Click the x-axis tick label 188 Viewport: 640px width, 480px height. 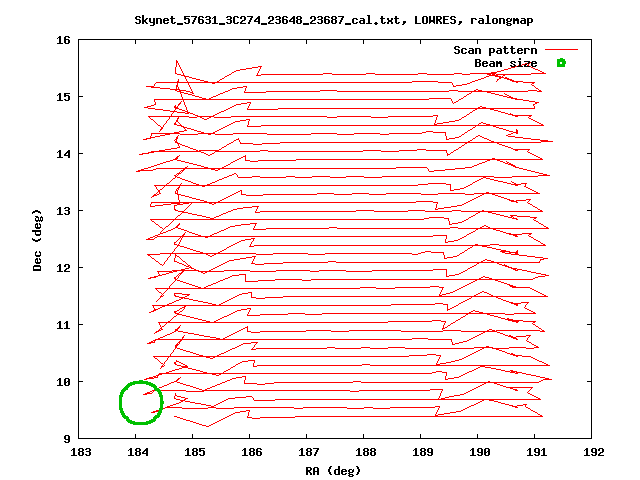[x=366, y=452]
